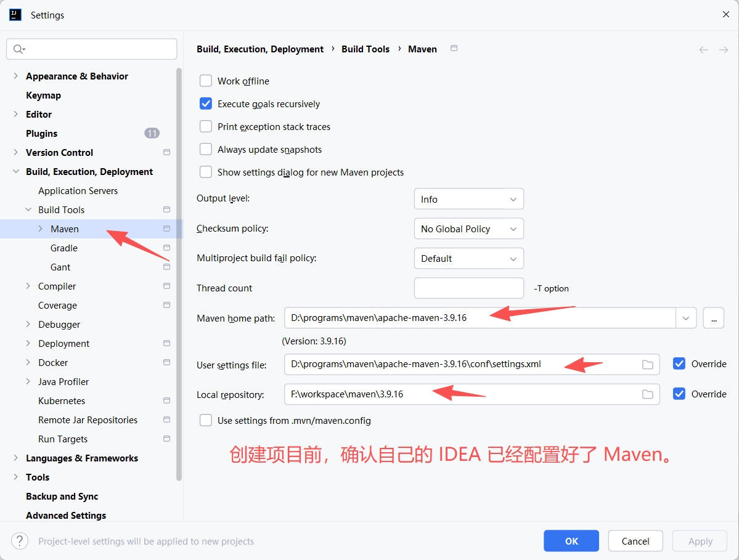Click project-level icon on Maven row
The height and width of the screenshot is (560, 739).
pyautogui.click(x=166, y=229)
